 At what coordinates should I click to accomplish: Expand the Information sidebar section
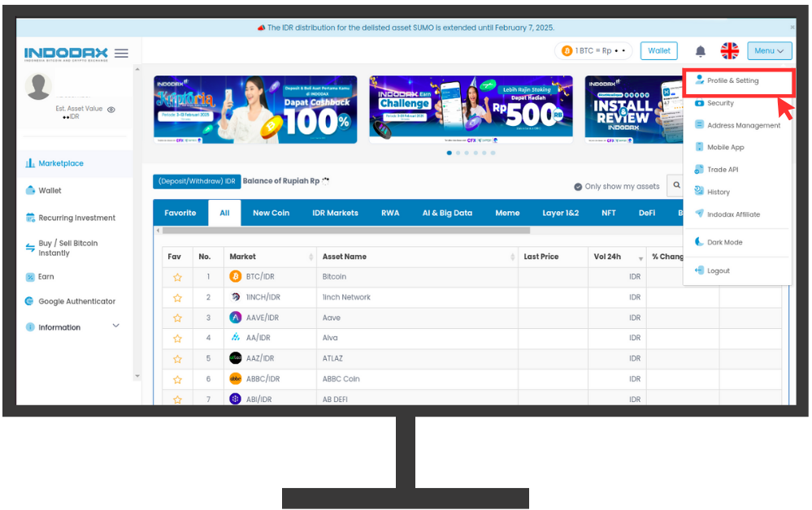(115, 326)
